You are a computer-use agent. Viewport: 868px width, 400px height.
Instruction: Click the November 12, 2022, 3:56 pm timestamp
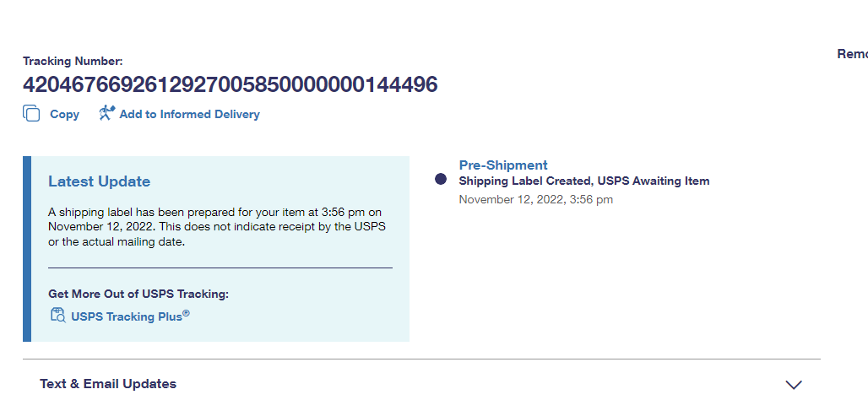(x=535, y=200)
